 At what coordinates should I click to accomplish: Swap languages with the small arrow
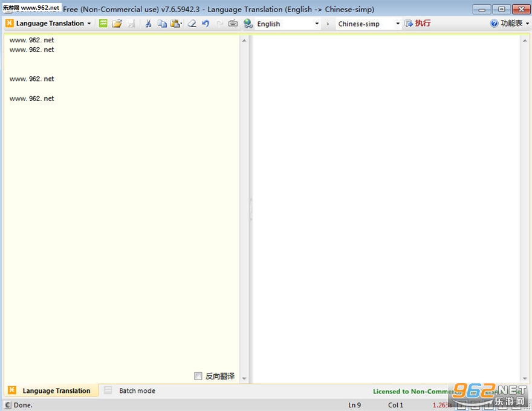tap(328, 24)
